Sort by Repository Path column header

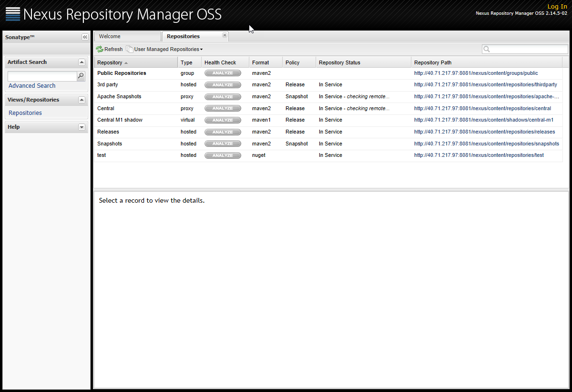(x=487, y=62)
